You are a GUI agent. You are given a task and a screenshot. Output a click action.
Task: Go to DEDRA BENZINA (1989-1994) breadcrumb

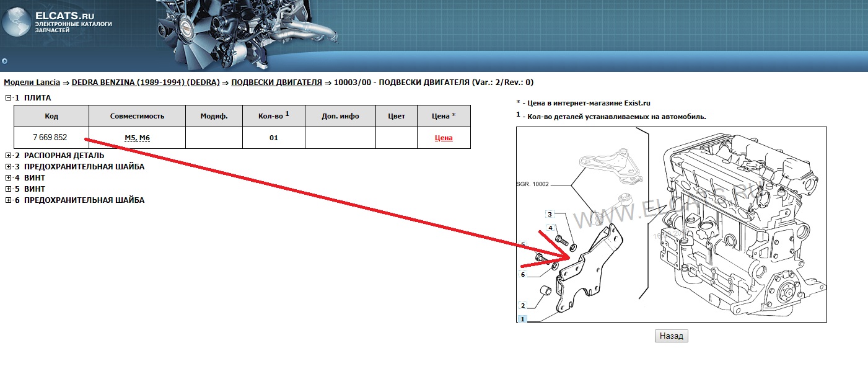pyautogui.click(x=146, y=83)
